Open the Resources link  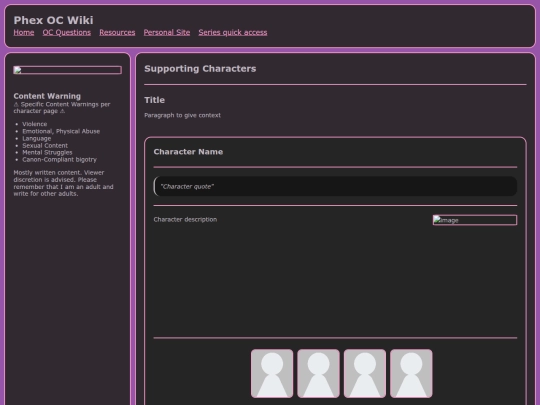[117, 32]
